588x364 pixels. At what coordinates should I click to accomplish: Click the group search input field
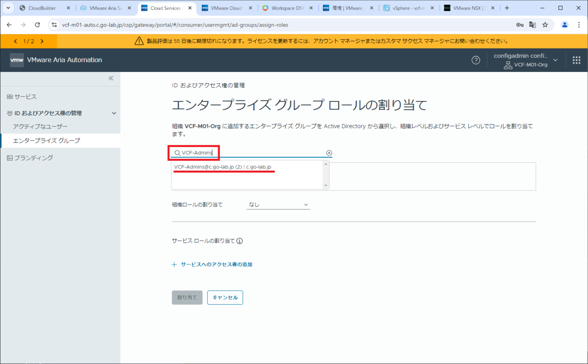coord(252,153)
